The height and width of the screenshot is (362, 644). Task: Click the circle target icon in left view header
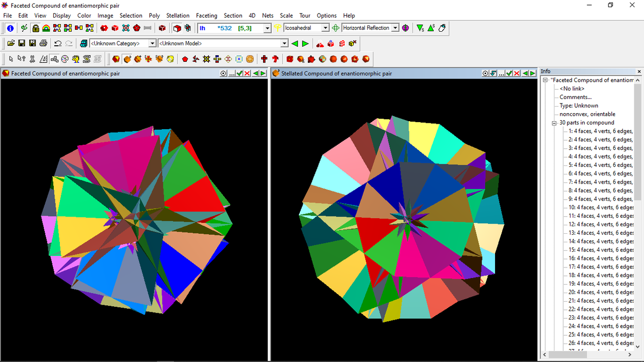pyautogui.click(x=223, y=73)
